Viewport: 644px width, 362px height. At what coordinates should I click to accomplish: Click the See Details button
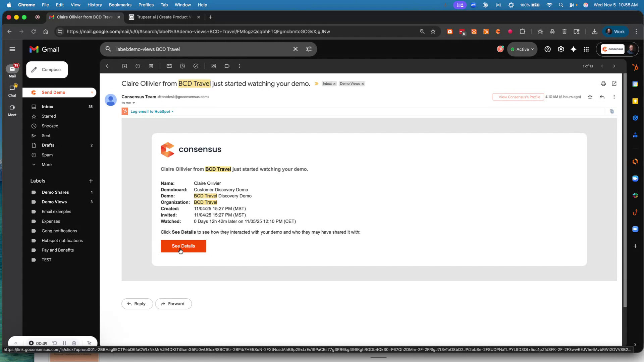coord(183,246)
